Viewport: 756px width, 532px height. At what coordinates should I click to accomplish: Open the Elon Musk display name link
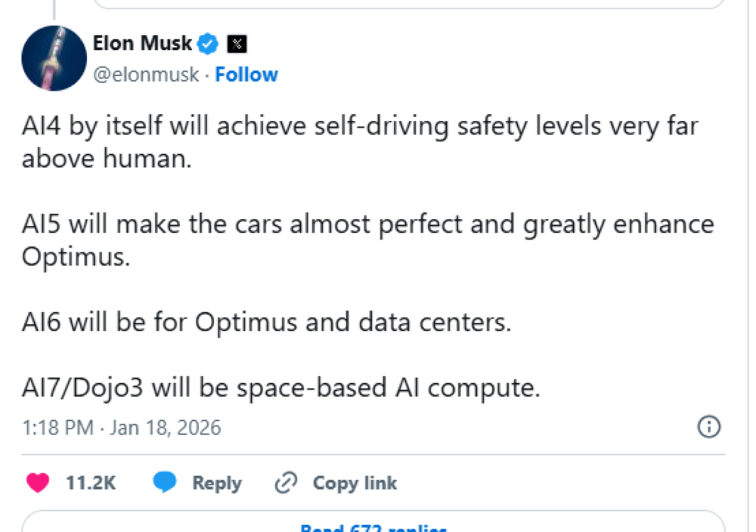142,43
